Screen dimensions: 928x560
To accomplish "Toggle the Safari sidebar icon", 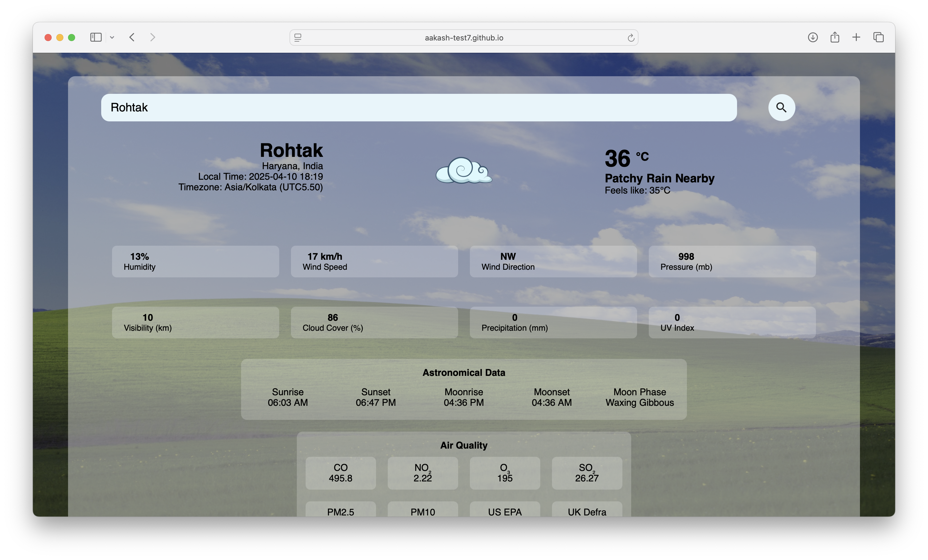I will tap(96, 37).
